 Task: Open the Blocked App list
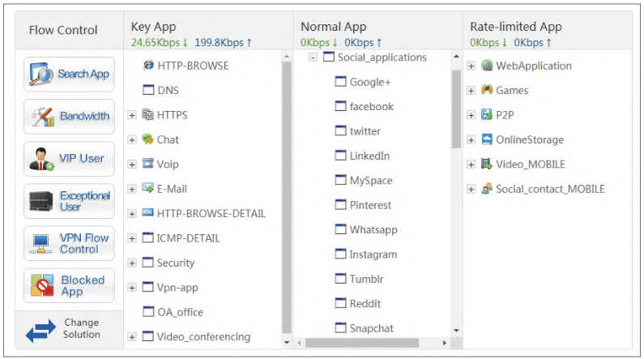[x=69, y=285]
